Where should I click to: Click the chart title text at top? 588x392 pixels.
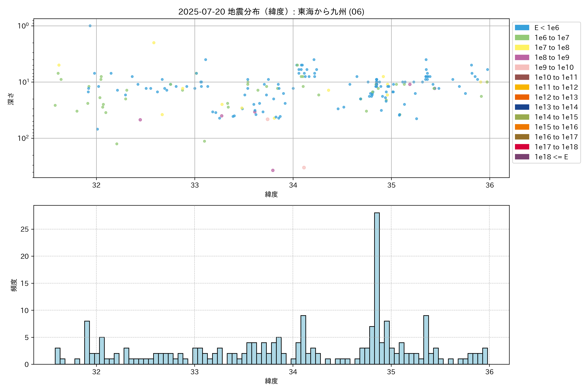tap(271, 12)
